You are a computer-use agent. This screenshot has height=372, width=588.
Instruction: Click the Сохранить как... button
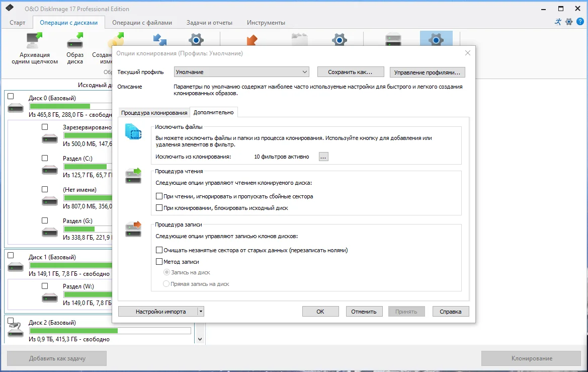tap(350, 71)
